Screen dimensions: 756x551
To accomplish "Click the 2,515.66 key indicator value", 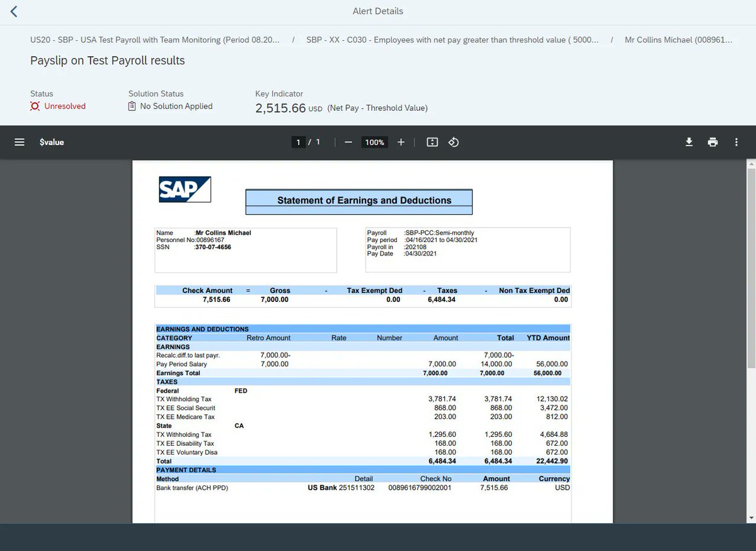I will pos(280,108).
